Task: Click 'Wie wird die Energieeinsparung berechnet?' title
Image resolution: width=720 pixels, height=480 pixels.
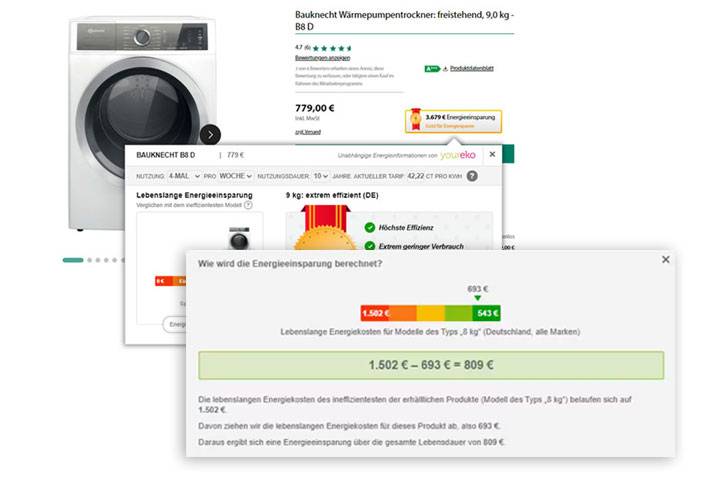Action: (x=290, y=264)
